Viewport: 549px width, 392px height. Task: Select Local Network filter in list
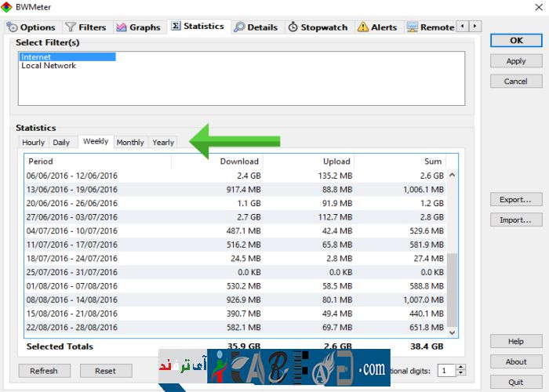[49, 66]
